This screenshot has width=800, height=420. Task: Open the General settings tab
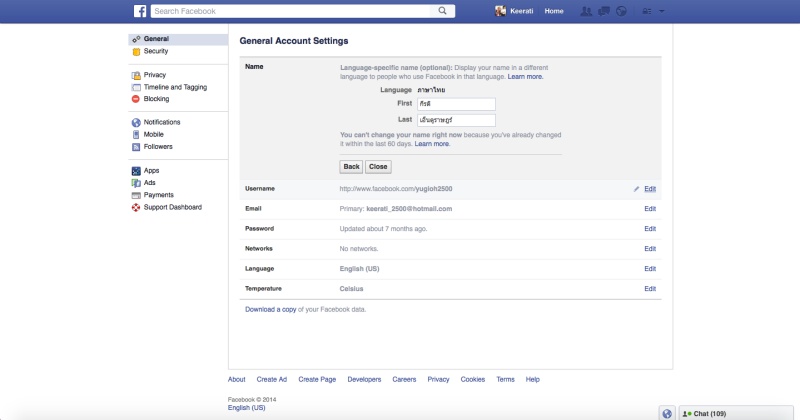pos(178,39)
